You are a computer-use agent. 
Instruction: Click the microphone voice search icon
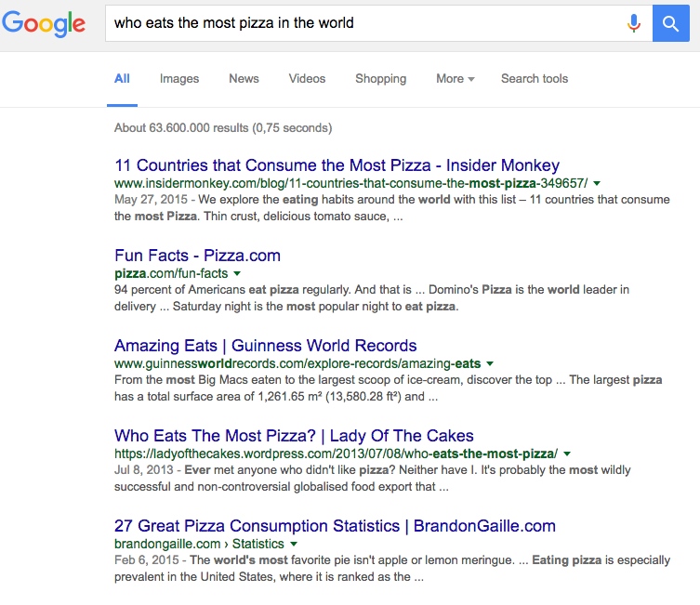[633, 23]
